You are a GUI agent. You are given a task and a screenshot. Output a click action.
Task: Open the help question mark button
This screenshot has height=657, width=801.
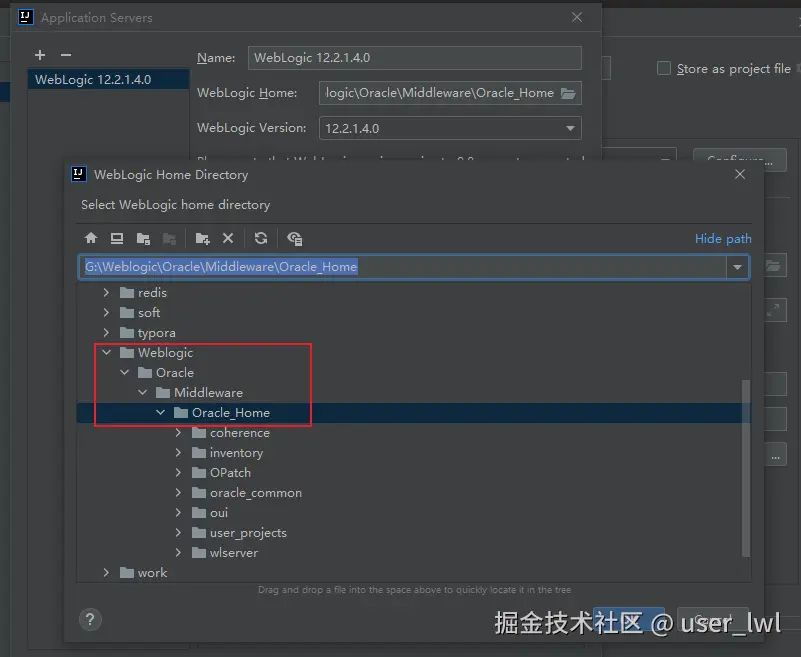pyautogui.click(x=90, y=619)
